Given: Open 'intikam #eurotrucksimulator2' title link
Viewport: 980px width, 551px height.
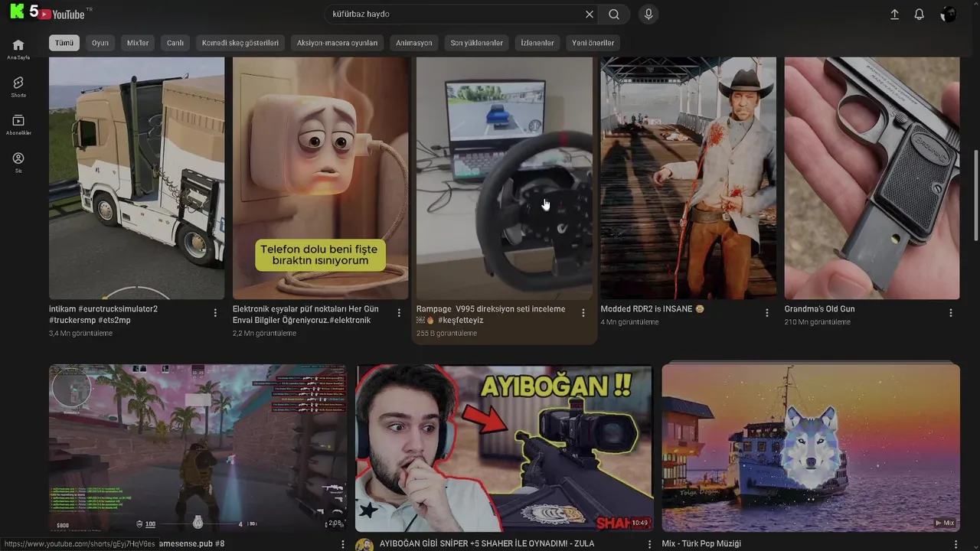Looking at the screenshot, I should pyautogui.click(x=103, y=315).
